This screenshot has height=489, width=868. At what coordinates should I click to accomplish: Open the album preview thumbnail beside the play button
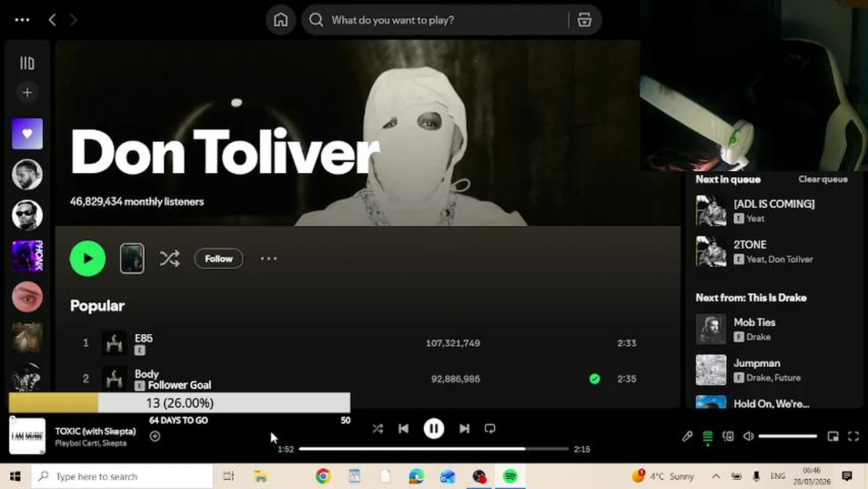(x=132, y=258)
